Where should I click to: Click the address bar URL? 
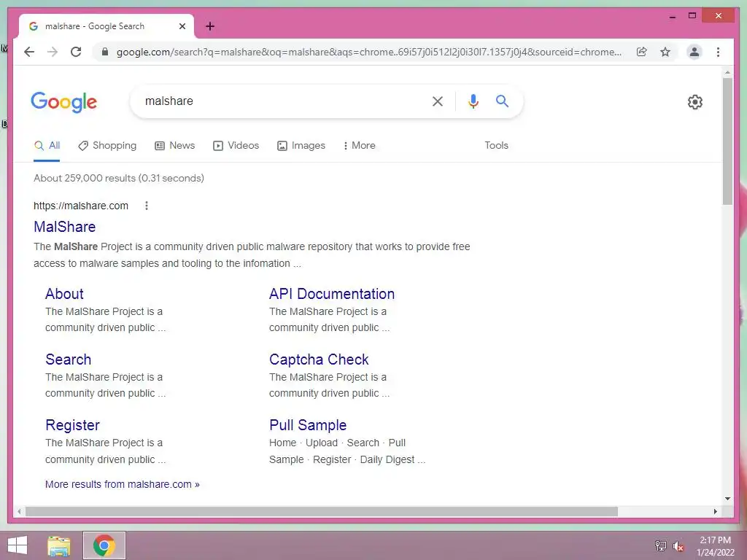click(x=368, y=52)
